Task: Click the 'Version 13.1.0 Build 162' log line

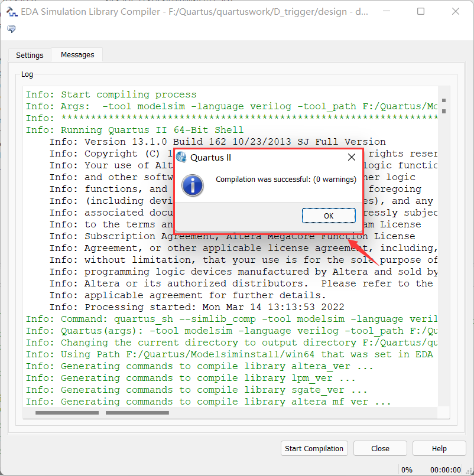Action: point(217,142)
